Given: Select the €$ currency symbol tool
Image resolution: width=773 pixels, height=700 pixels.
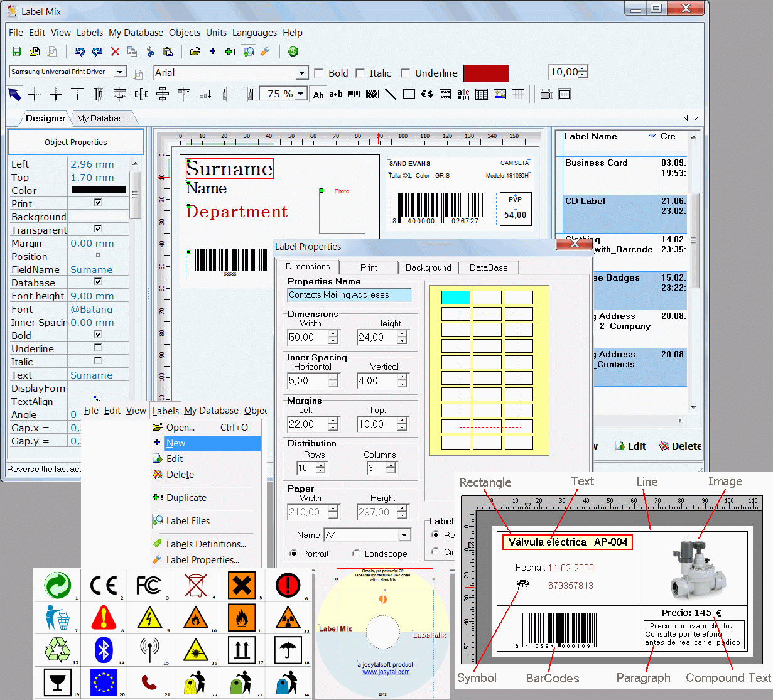Looking at the screenshot, I should click(x=427, y=94).
